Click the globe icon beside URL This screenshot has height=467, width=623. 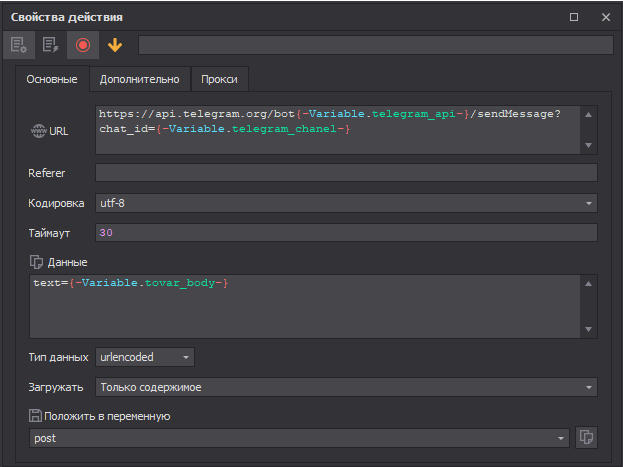coord(38,131)
